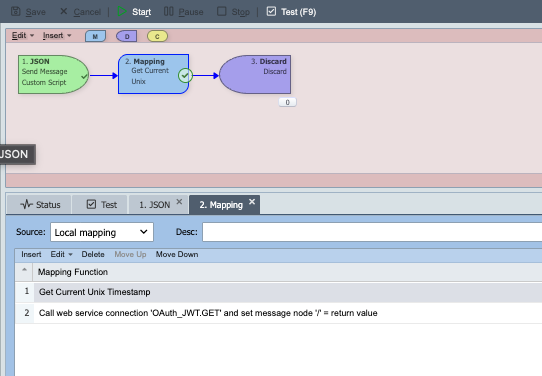Click the Cancel toolbar button

tap(80, 12)
